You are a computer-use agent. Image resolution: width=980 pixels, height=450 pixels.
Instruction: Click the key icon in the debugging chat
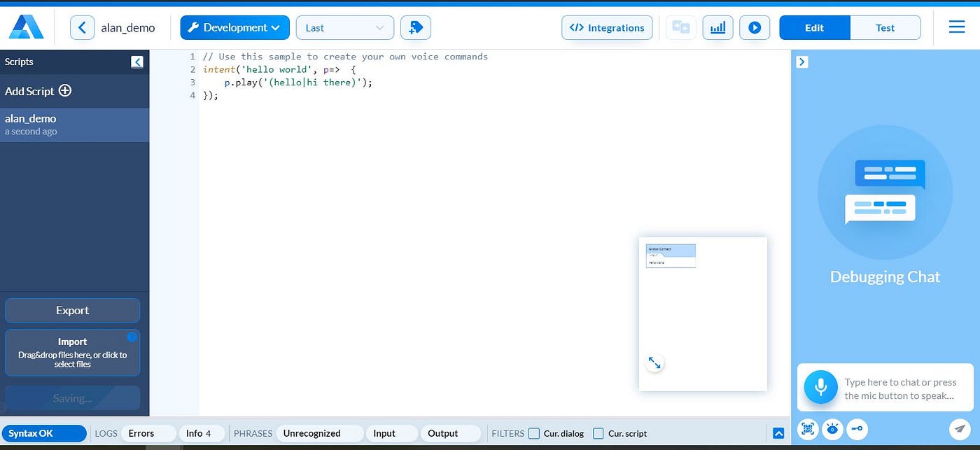(857, 429)
